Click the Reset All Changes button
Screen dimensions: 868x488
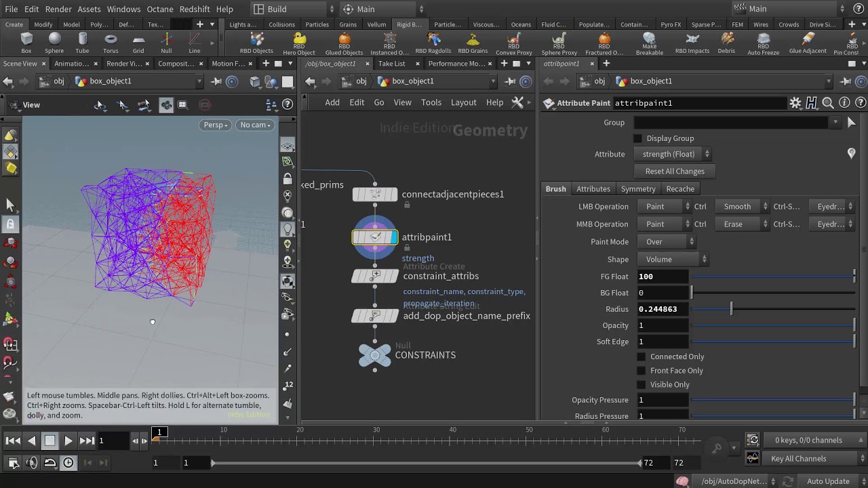point(675,171)
